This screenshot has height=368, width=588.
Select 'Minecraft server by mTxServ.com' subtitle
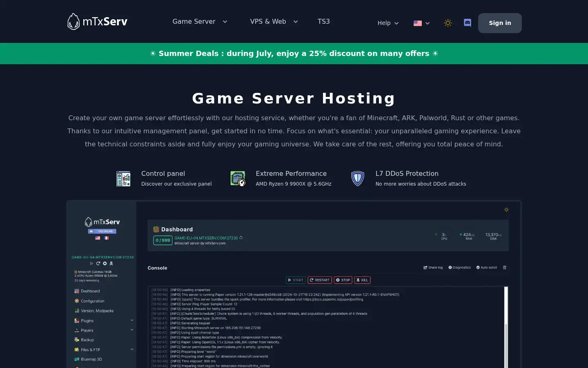pyautogui.click(x=200, y=243)
